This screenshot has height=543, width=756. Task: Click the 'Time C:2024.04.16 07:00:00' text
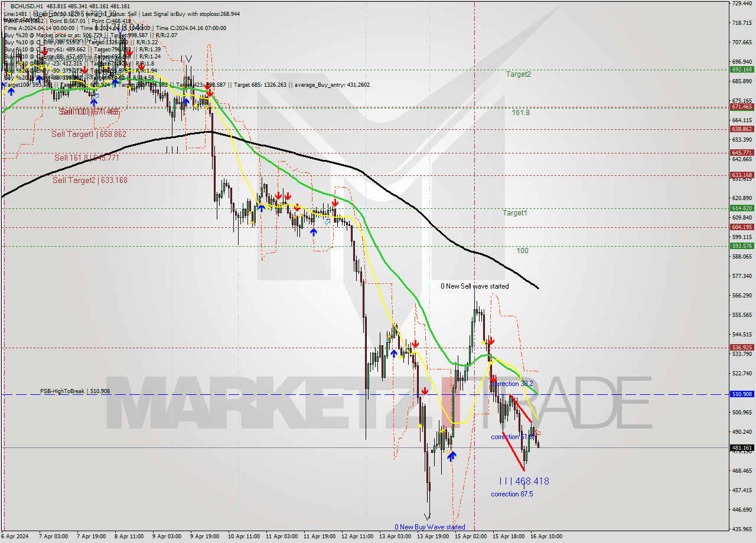click(x=193, y=28)
